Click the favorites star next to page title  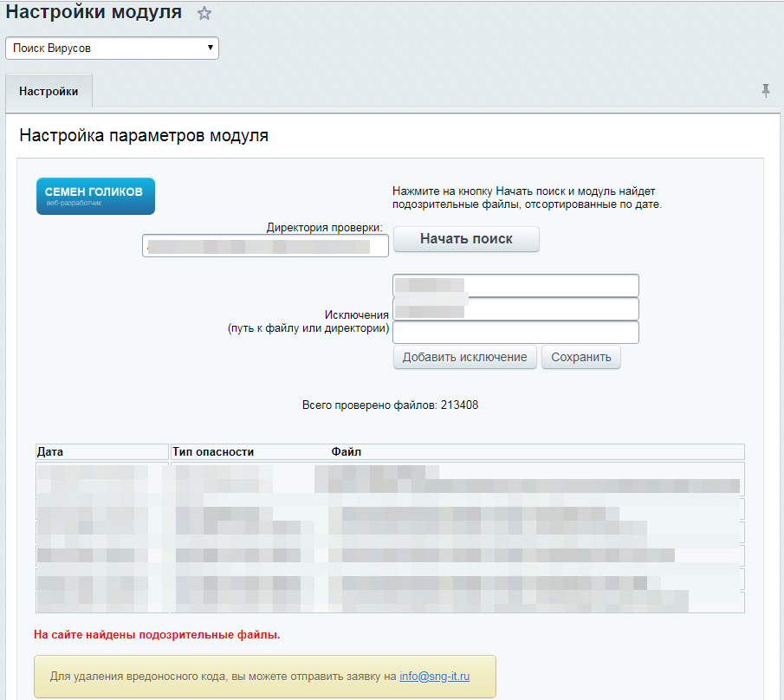(204, 14)
